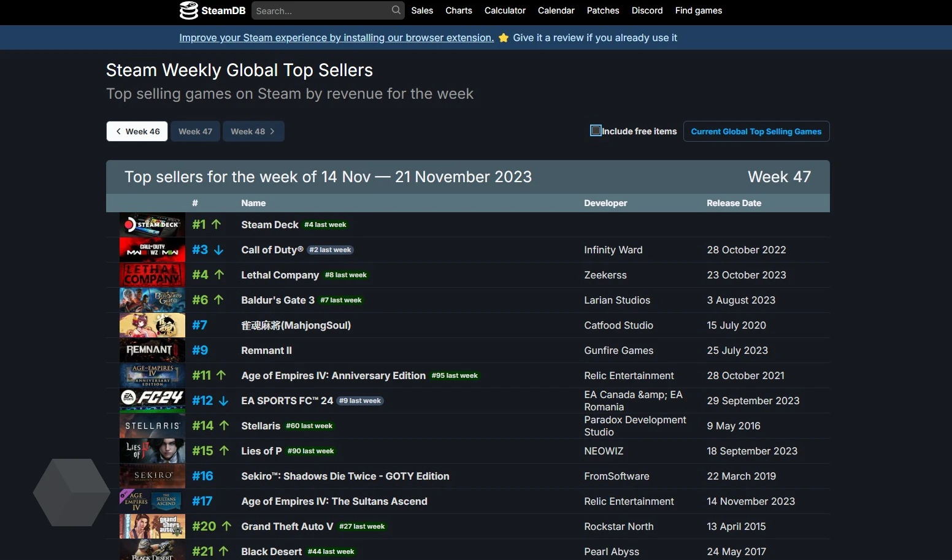This screenshot has height=560, width=952.
Task: Open the Sales menu
Action: coord(422,10)
